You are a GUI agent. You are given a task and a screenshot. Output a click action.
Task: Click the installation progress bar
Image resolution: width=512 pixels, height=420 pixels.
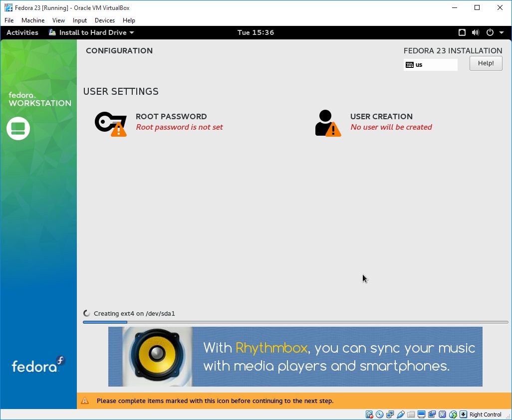295,322
